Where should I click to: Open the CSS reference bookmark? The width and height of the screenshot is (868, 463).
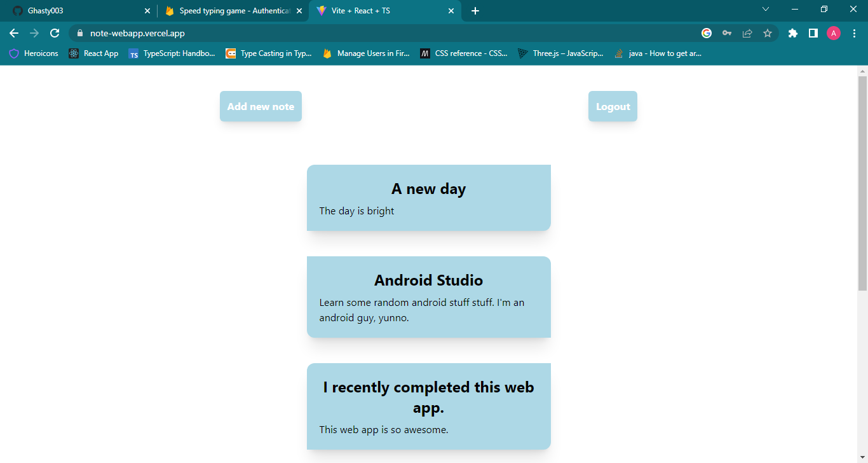tap(464, 53)
